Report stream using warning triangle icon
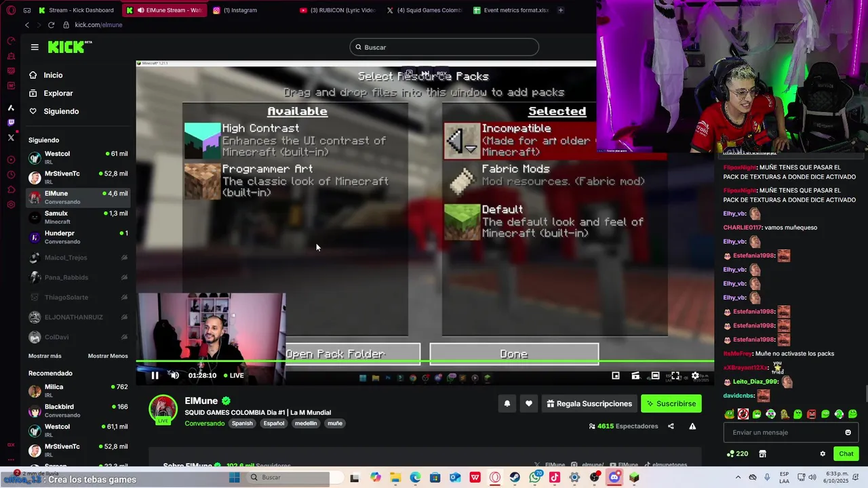 pos(692,426)
